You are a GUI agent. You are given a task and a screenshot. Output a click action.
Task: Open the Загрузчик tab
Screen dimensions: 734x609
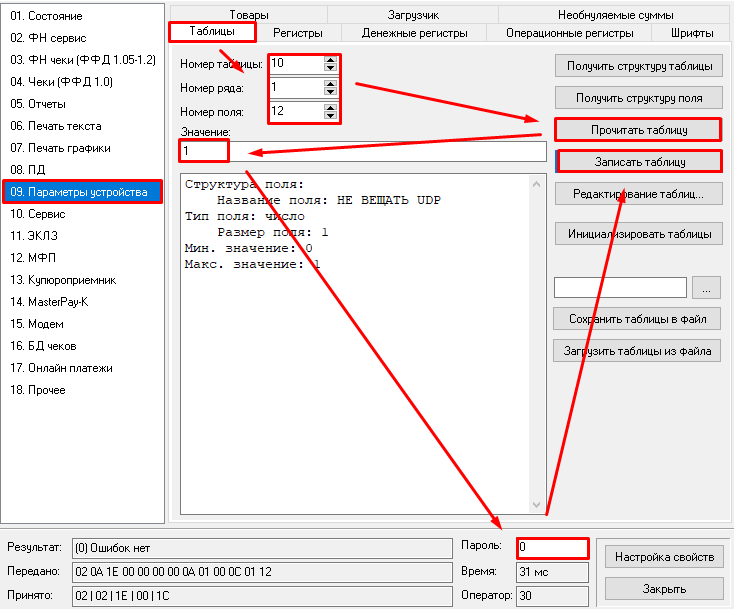pyautogui.click(x=413, y=15)
